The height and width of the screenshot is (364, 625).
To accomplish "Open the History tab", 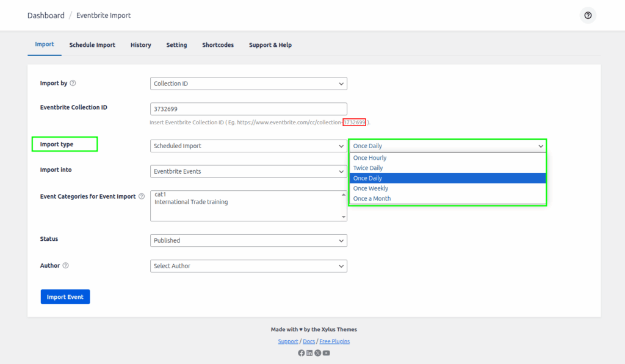I will 140,45.
